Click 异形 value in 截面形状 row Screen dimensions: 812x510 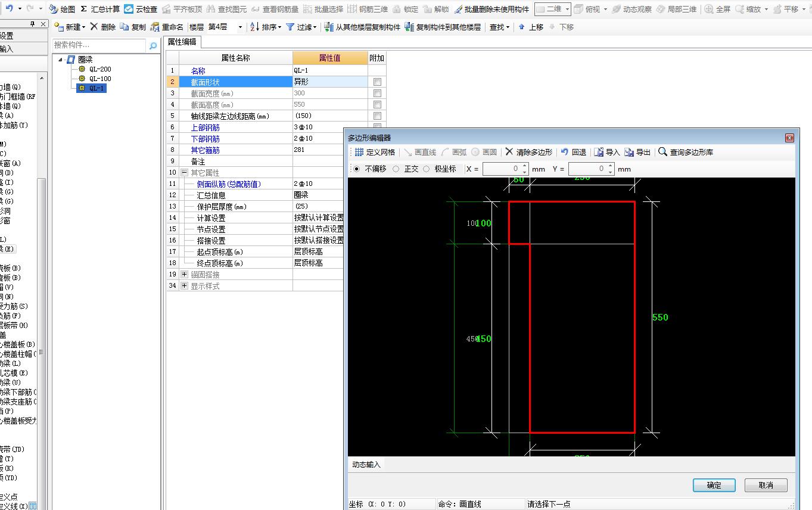point(330,82)
